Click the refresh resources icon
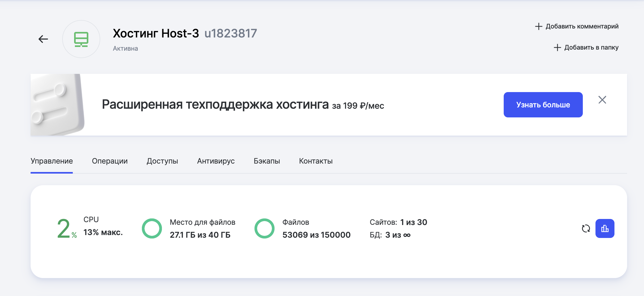Image resolution: width=644 pixels, height=296 pixels. point(586,228)
